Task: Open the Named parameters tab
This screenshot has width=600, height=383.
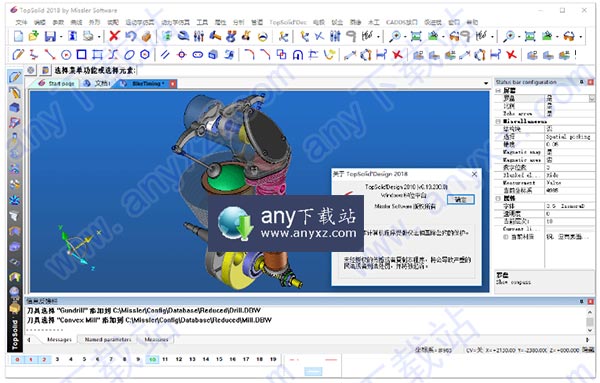Action: [108, 339]
